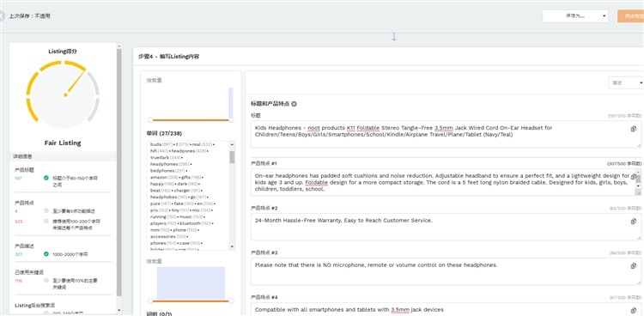This screenshot has height=316, width=644.
Task: Select keyword "fake" in the word list
Action: pyautogui.click(x=179, y=204)
